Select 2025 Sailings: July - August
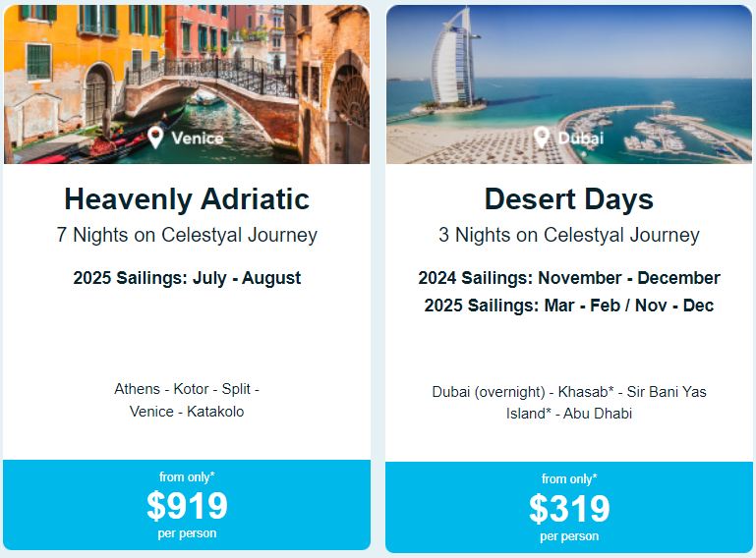Viewport: 756px width, 558px height. (x=187, y=278)
